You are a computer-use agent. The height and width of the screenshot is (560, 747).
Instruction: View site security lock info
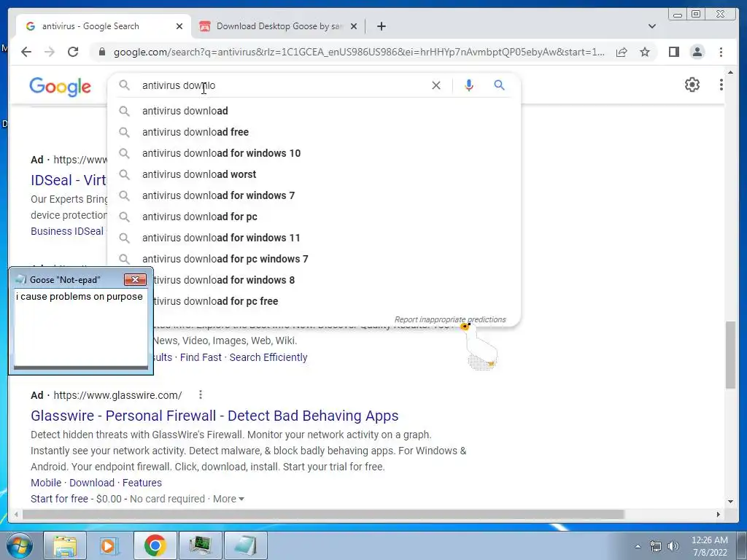tap(101, 52)
